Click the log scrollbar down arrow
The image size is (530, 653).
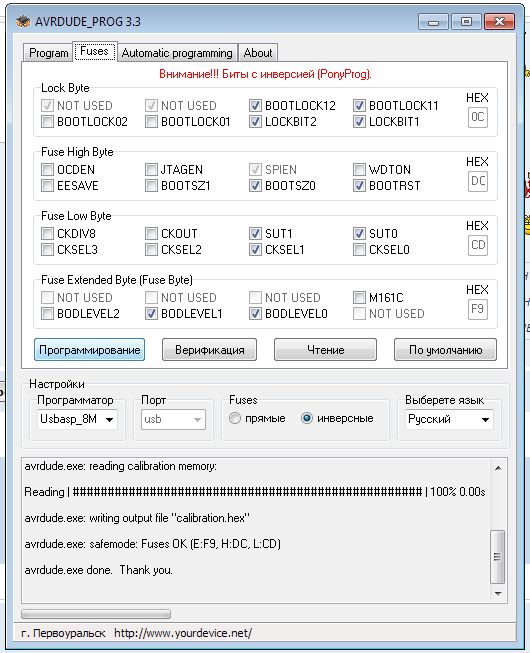tap(498, 593)
